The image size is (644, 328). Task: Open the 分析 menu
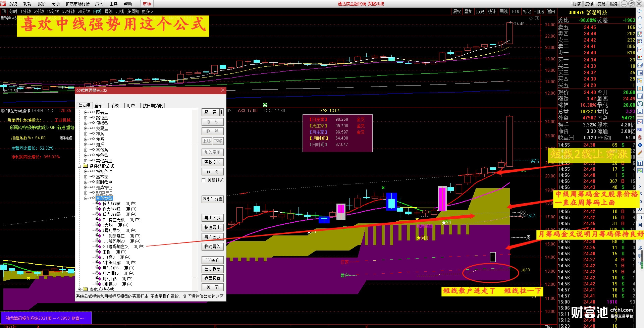point(56,4)
